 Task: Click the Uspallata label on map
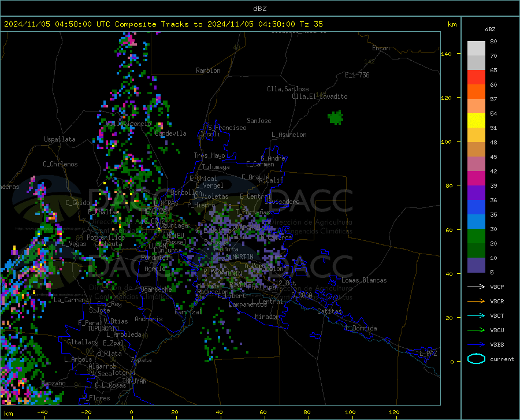pyautogui.click(x=60, y=139)
